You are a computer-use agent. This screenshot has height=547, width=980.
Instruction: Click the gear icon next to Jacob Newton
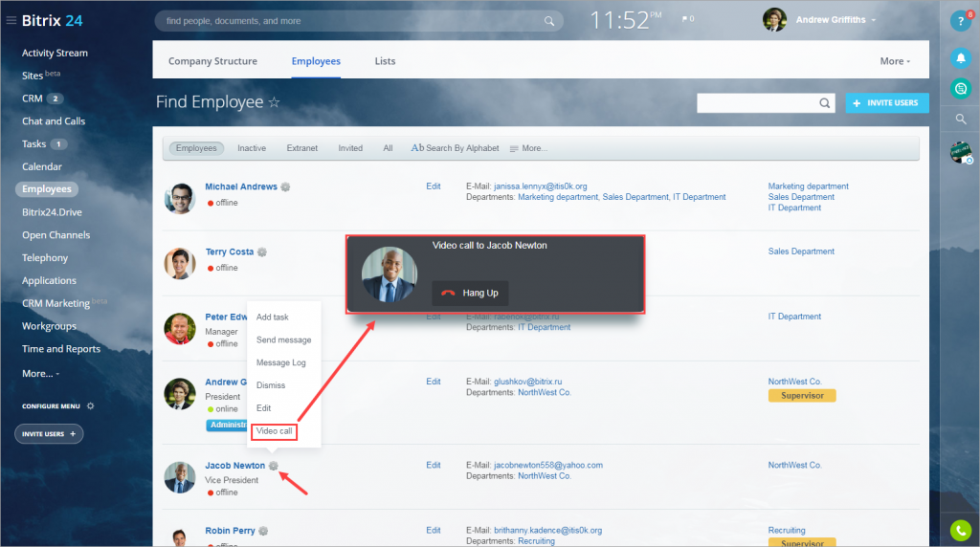coord(273,466)
